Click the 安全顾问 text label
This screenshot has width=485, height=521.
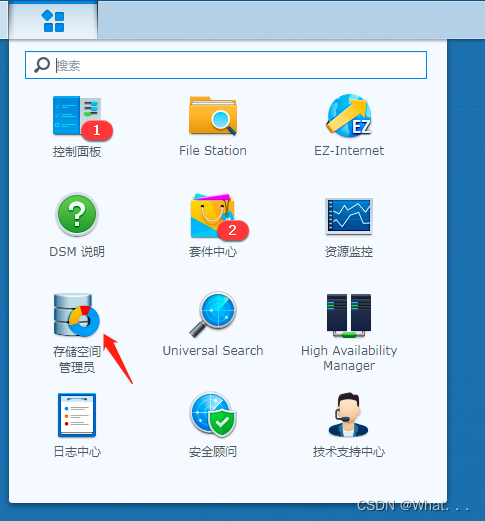pyautogui.click(x=213, y=452)
